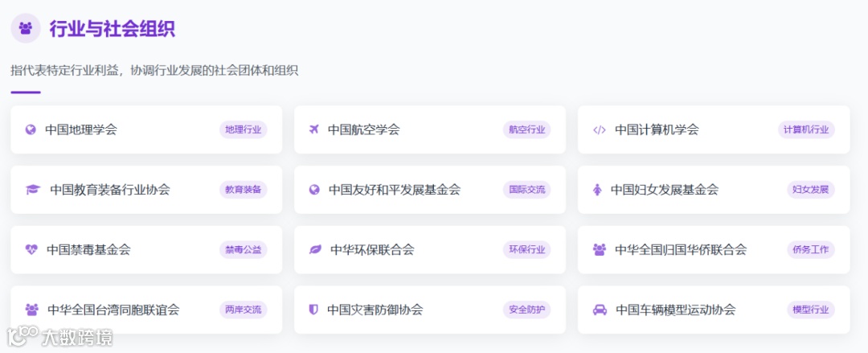Click the 地理行业 tag
868x353 pixels.
pos(244,129)
